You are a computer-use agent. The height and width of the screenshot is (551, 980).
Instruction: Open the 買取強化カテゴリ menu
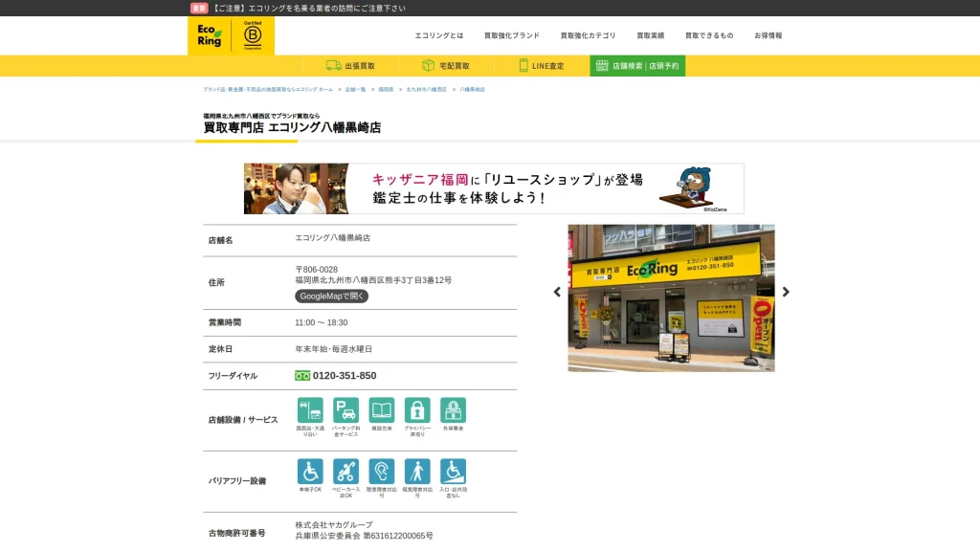coord(589,35)
